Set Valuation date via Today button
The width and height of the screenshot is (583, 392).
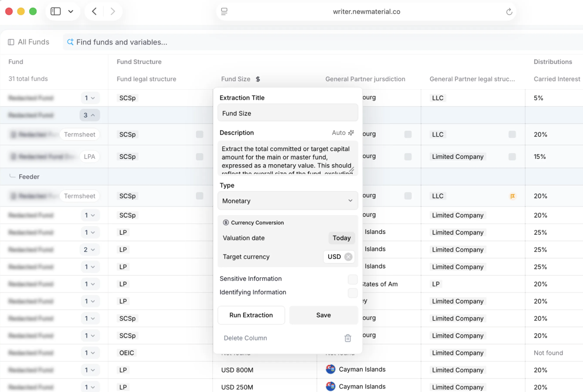tap(342, 238)
